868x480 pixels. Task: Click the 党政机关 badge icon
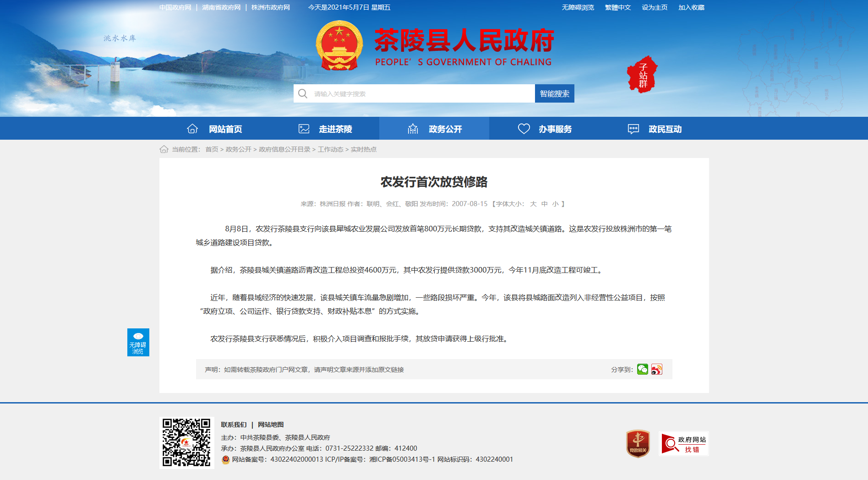[638, 443]
